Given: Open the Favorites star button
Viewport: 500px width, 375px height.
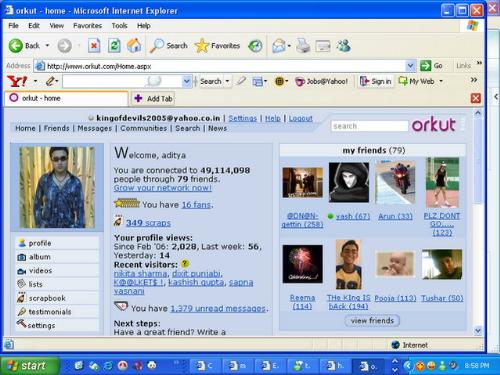Looking at the screenshot, I should pos(217,46).
